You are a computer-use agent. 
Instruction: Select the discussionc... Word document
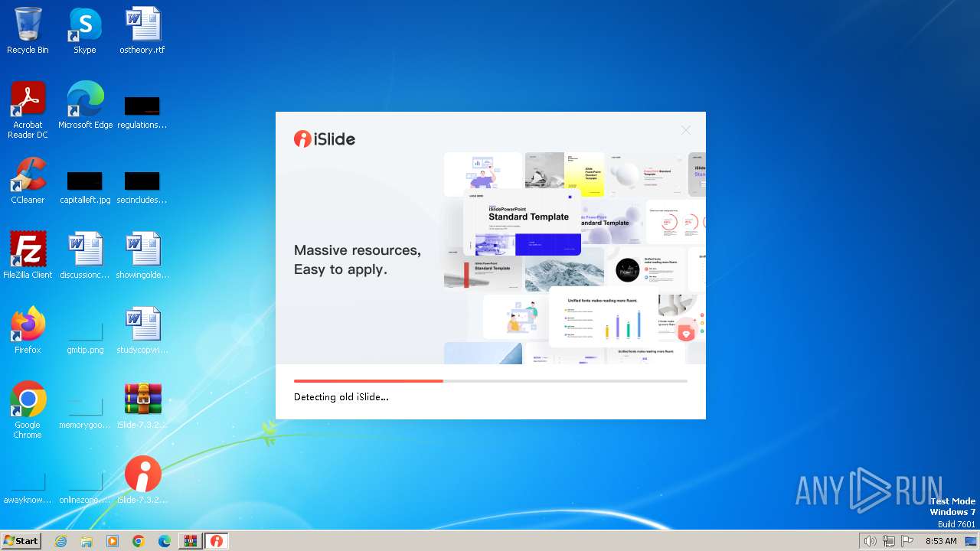click(x=85, y=256)
